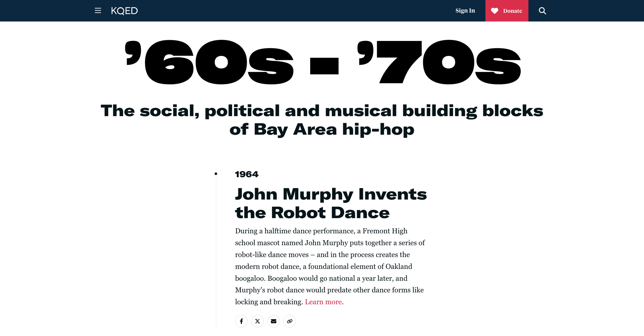The width and height of the screenshot is (644, 336).
Task: Share the entry via email icon
Action: click(x=273, y=321)
